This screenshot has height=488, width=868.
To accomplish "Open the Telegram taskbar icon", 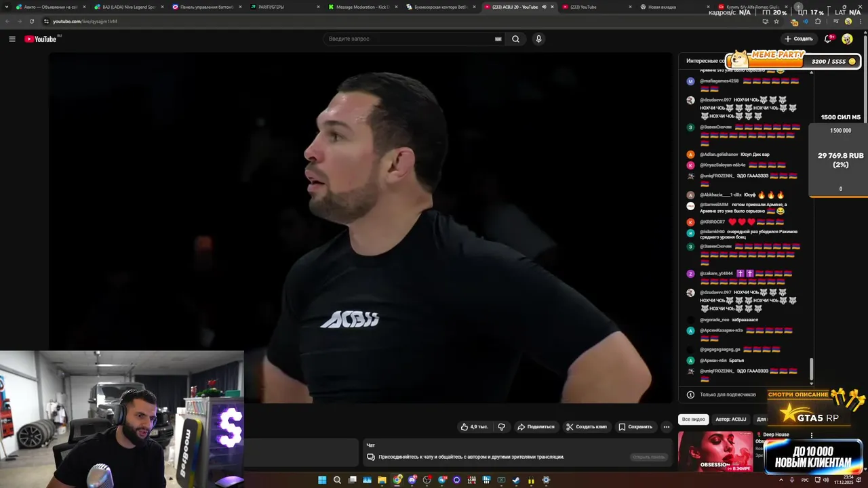I will pyautogui.click(x=441, y=480).
